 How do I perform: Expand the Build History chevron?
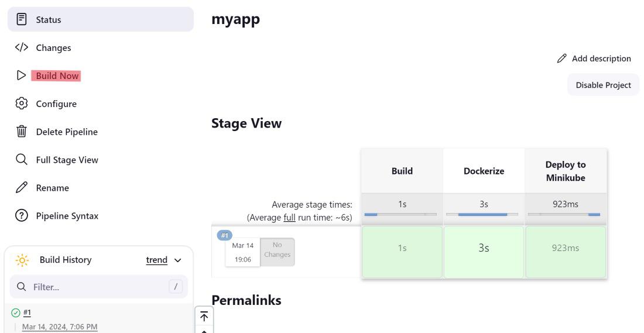click(x=178, y=260)
